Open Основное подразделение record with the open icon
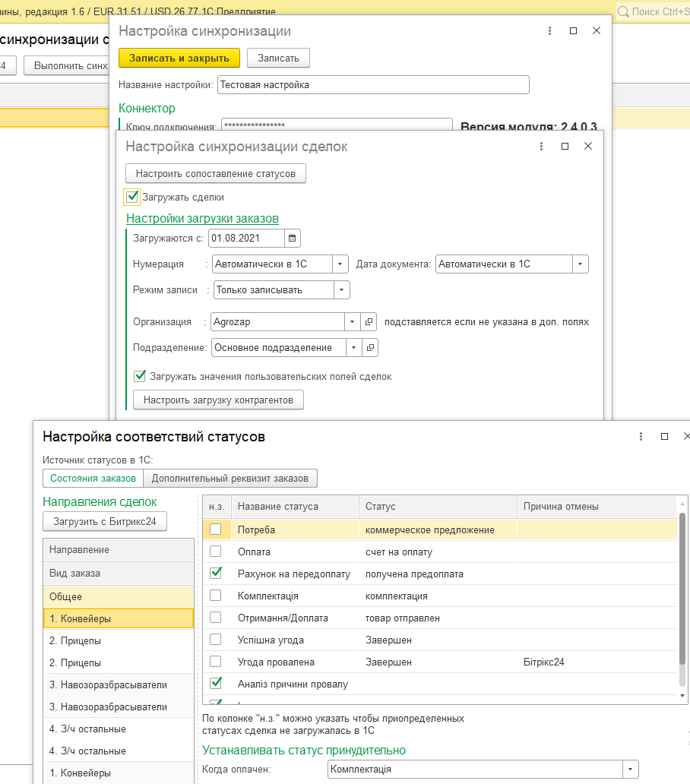 click(370, 347)
